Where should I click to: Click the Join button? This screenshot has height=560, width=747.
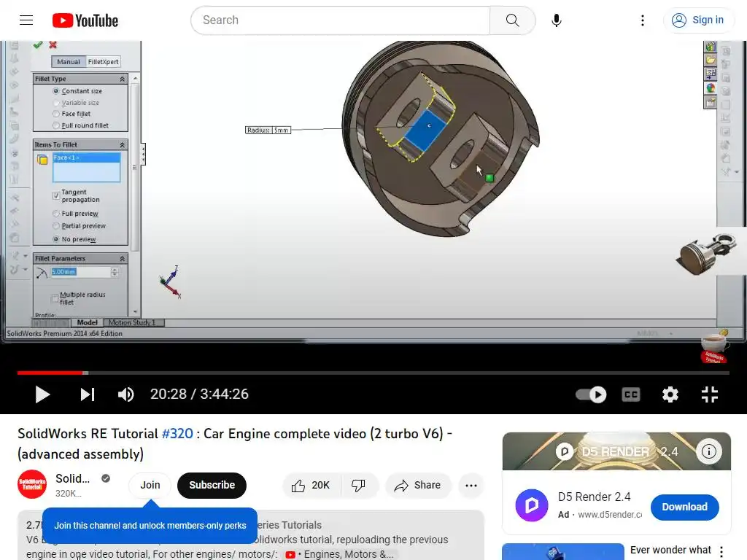click(x=150, y=485)
